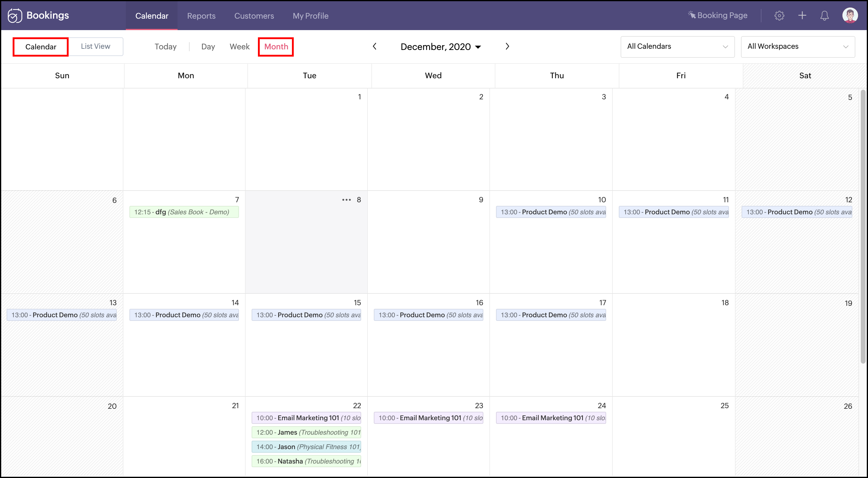
Task: Go to next month arrow
Action: [507, 47]
